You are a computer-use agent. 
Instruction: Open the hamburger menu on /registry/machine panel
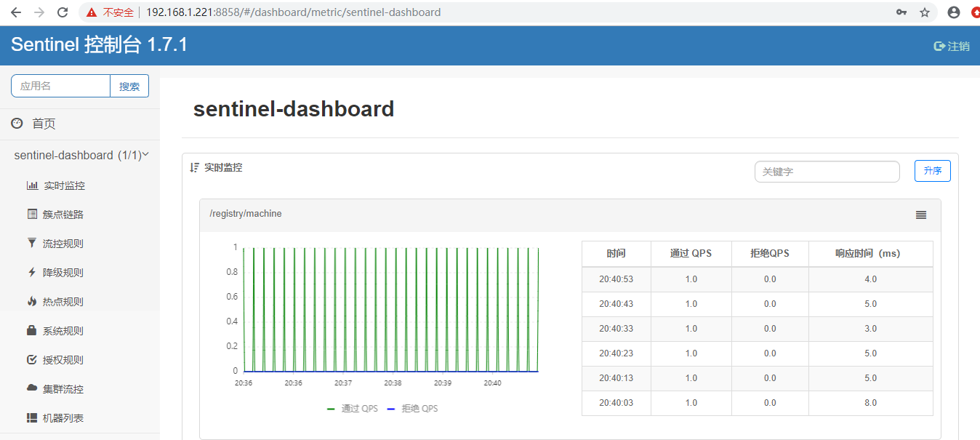click(921, 215)
